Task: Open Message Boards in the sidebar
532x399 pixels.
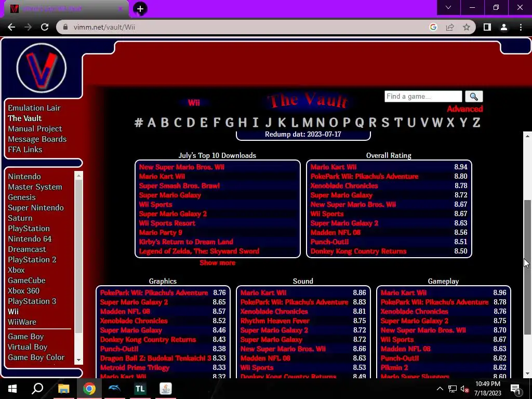Action: pos(37,139)
